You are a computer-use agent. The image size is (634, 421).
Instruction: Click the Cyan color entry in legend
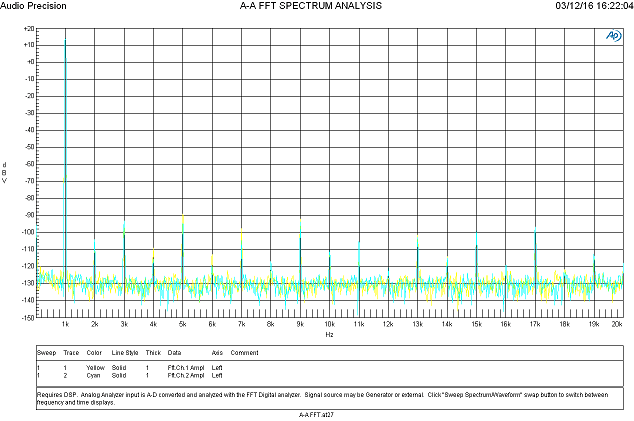[x=93, y=375]
